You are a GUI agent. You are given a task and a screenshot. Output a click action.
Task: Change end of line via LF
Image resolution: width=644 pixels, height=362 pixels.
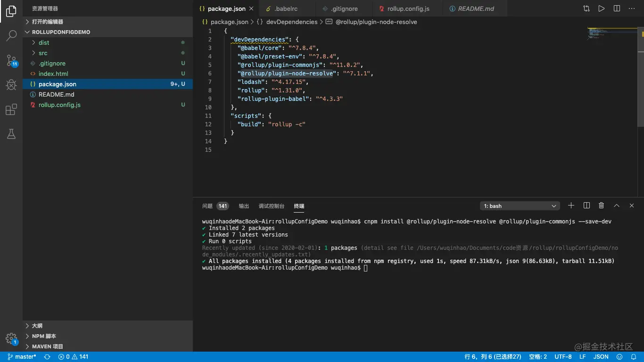click(x=583, y=357)
